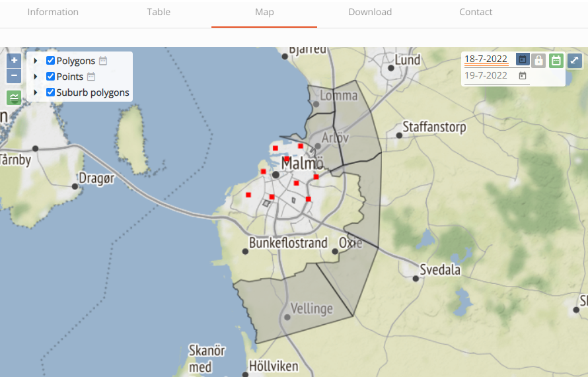Open the Download tab
This screenshot has height=377, width=588.
(370, 12)
